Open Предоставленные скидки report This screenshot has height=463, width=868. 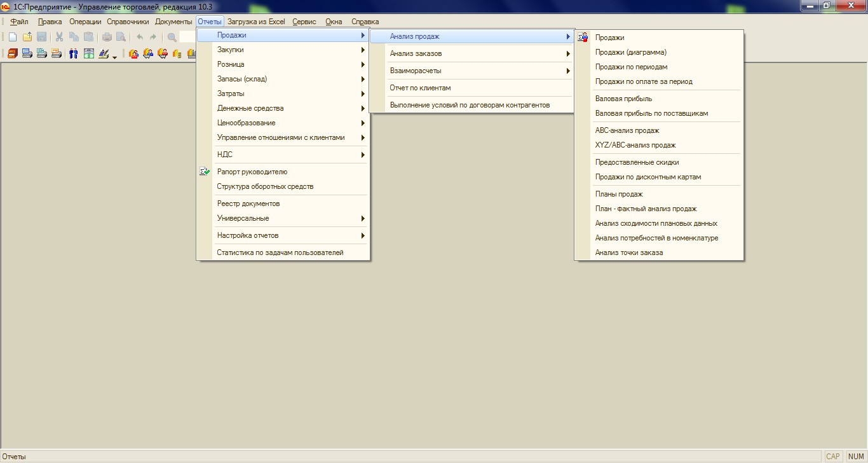point(659,162)
